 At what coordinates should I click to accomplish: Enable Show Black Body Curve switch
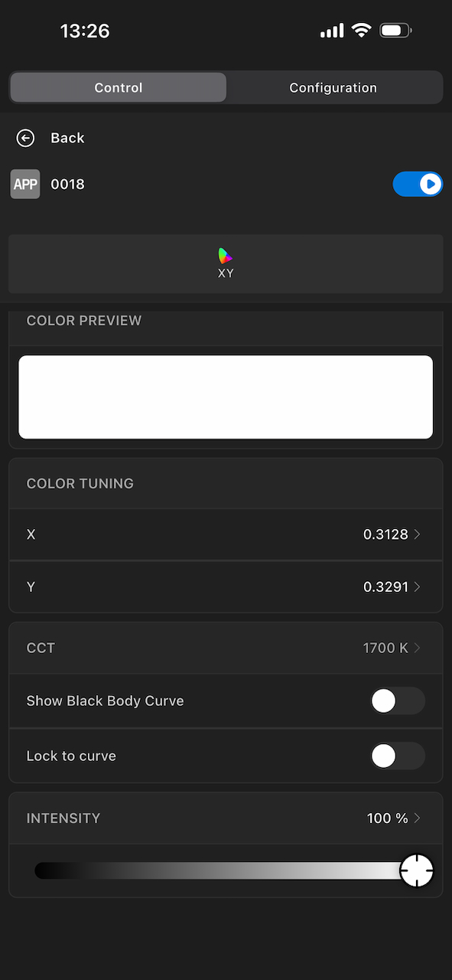click(398, 701)
